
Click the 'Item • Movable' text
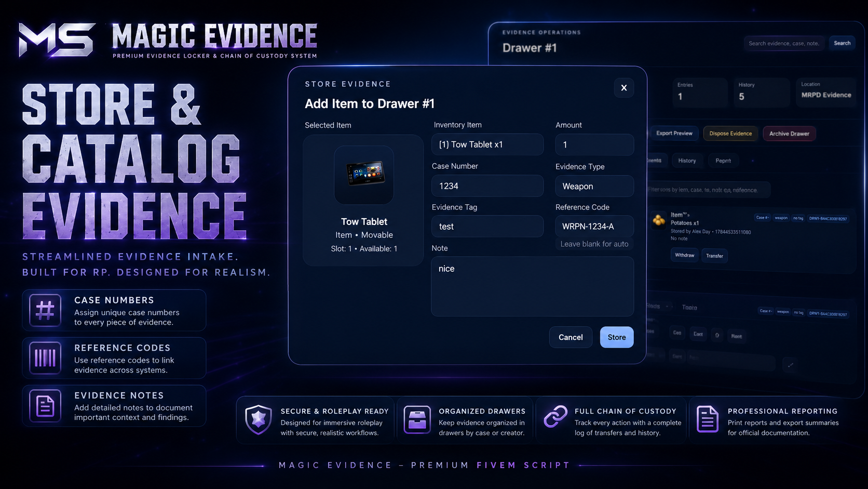coord(364,235)
